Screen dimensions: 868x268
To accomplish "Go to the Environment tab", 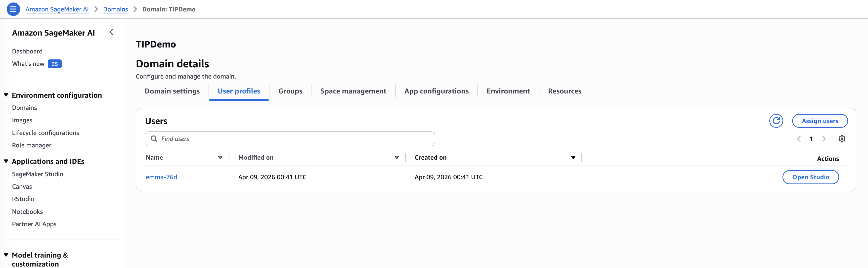I will pyautogui.click(x=508, y=91).
